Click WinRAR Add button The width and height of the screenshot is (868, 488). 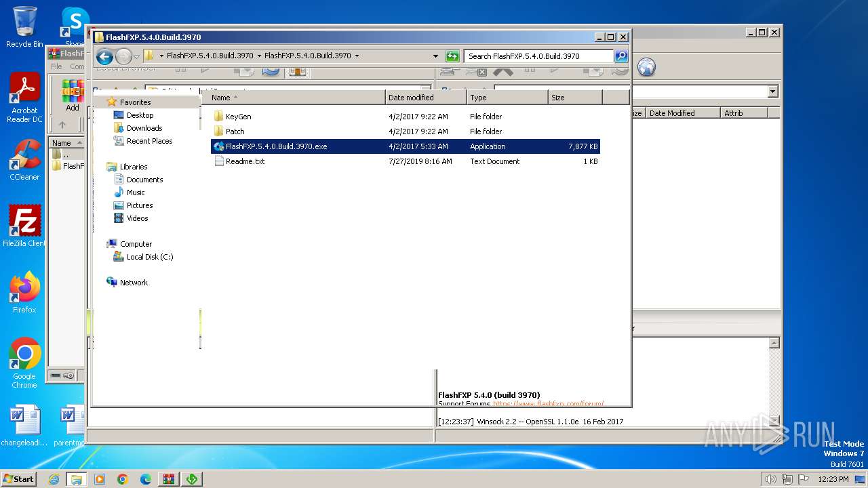click(72, 95)
